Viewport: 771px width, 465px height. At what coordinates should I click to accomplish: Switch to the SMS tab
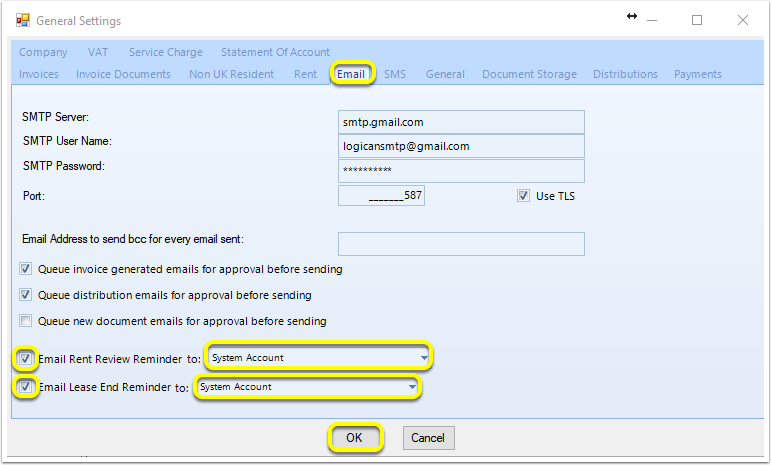[x=395, y=74]
